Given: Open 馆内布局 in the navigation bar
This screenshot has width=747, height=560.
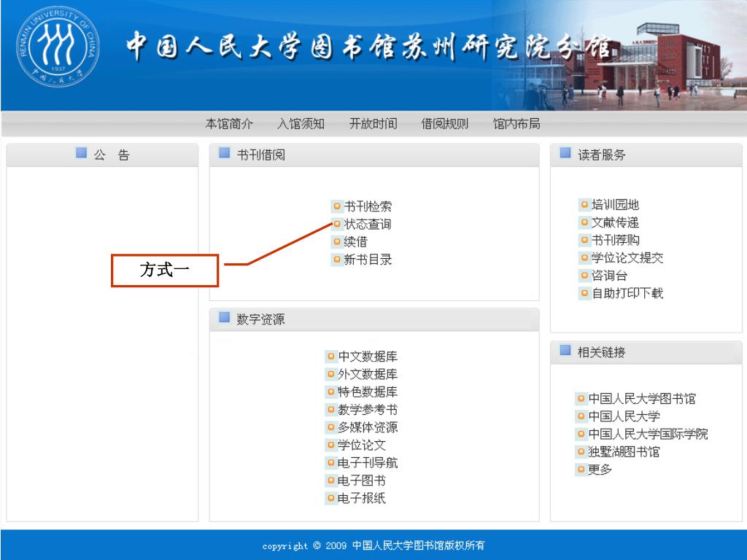Looking at the screenshot, I should pyautogui.click(x=516, y=124).
